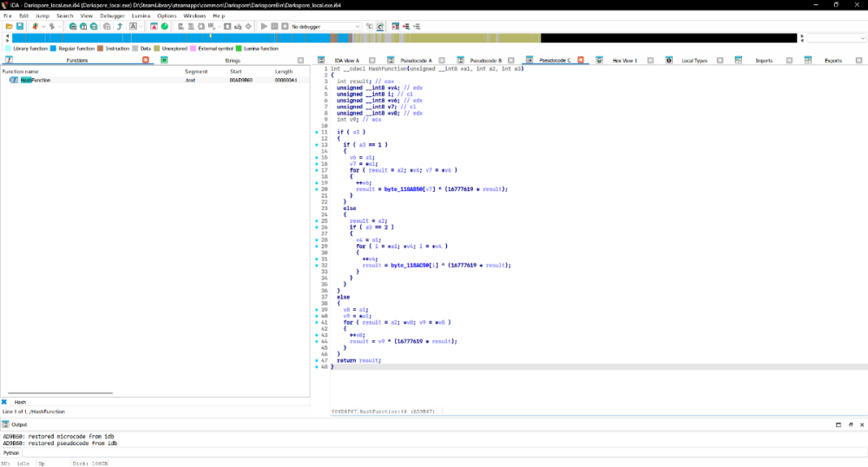Switch to the Strings tab
Viewport: 868px width, 467px height.
[x=233, y=61]
